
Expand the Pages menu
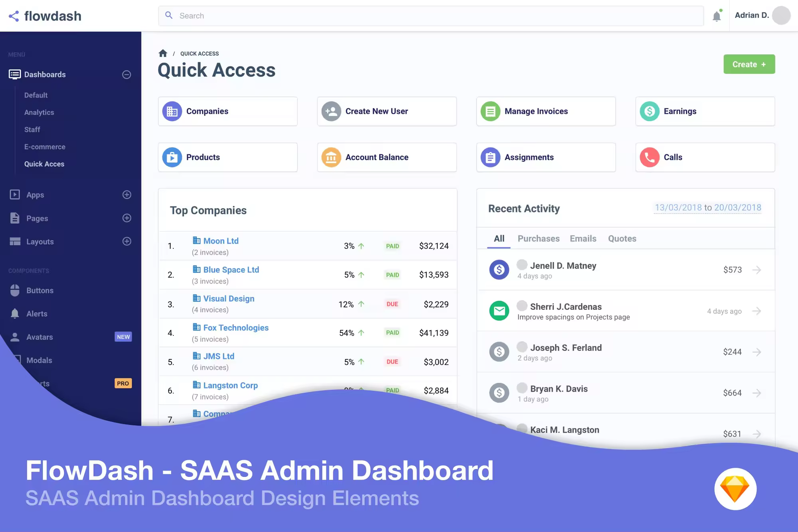127,218
